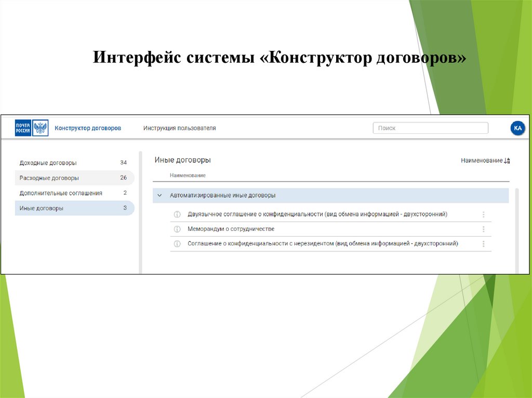Toggle Наименование sort order icon
The image size is (532, 398).
[507, 160]
